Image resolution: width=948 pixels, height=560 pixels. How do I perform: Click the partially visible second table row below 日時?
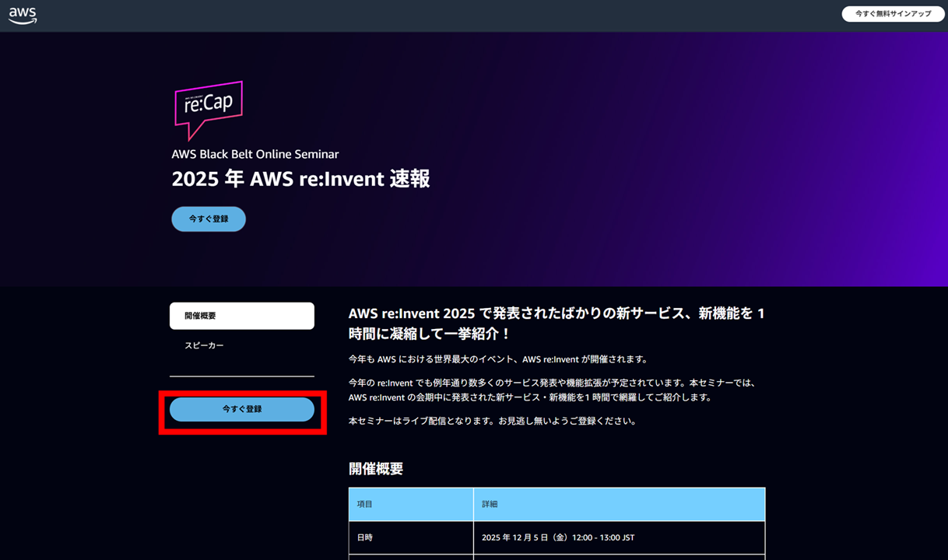[557, 557]
